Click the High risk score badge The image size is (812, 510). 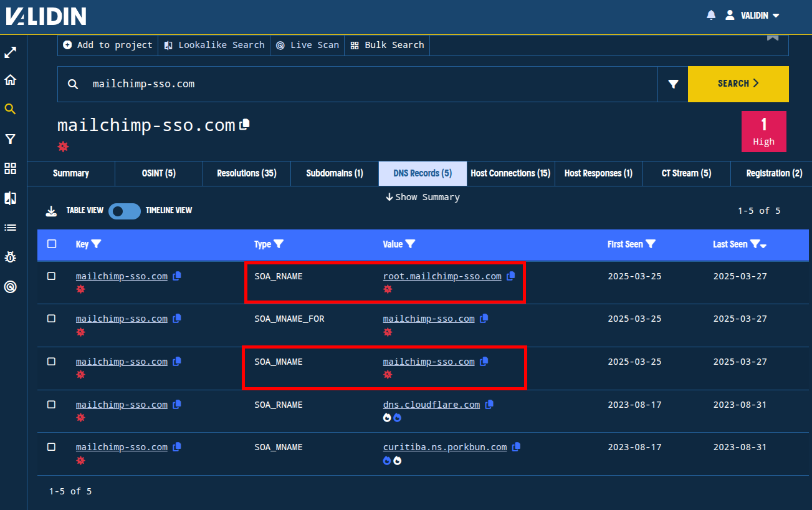(763, 132)
